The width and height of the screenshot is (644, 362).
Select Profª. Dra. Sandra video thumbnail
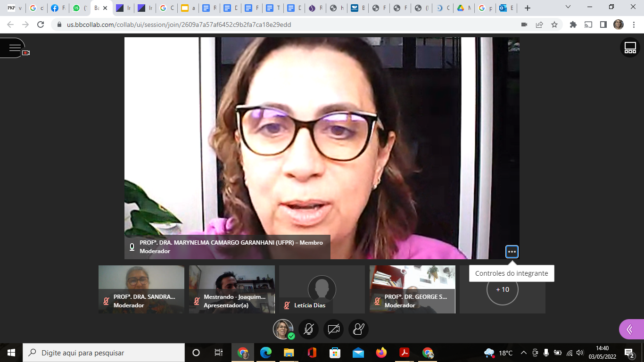click(141, 289)
